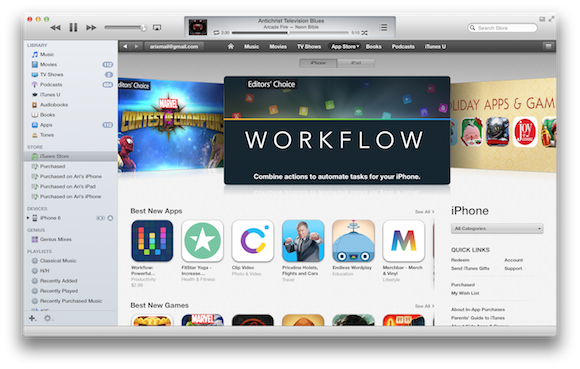This screenshot has height=369, width=580.
Task: Open AirPlay output icon
Action: coord(157,28)
